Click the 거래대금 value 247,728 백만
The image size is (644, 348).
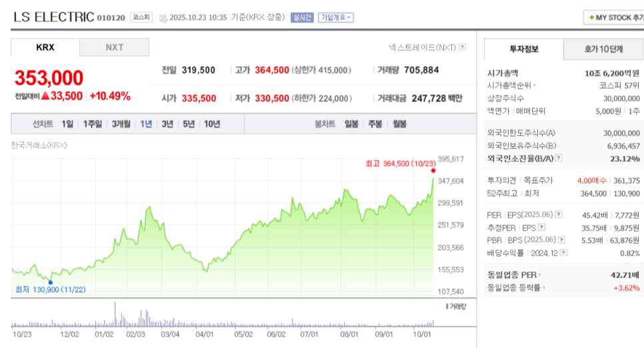(437, 99)
